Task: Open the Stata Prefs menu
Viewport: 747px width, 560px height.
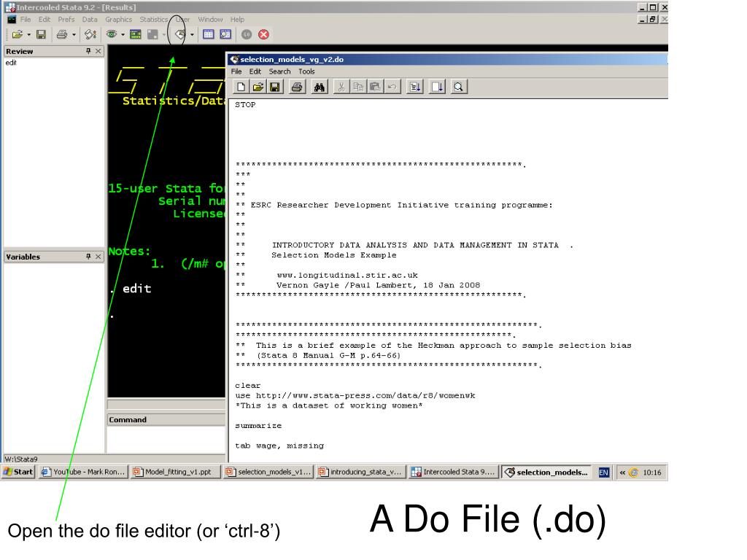Action: (66, 20)
